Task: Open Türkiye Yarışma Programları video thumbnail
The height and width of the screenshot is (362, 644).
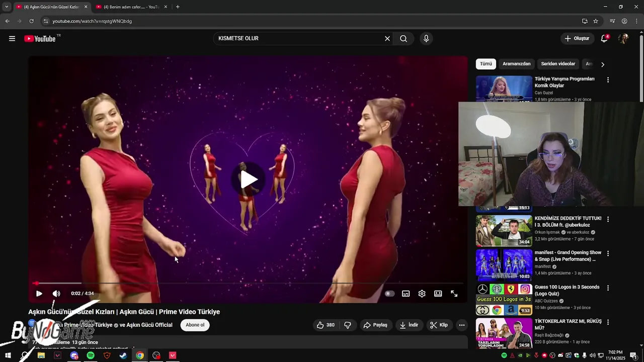Action: pyautogui.click(x=504, y=89)
